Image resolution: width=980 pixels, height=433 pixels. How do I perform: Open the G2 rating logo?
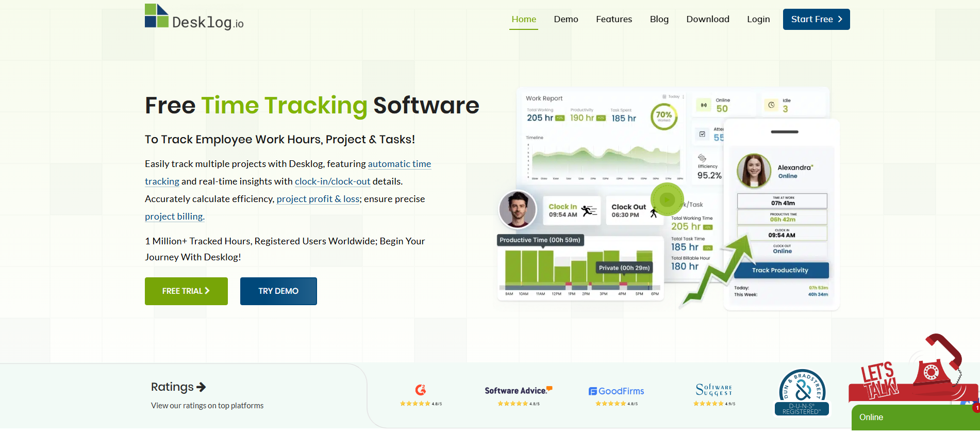pos(421,390)
